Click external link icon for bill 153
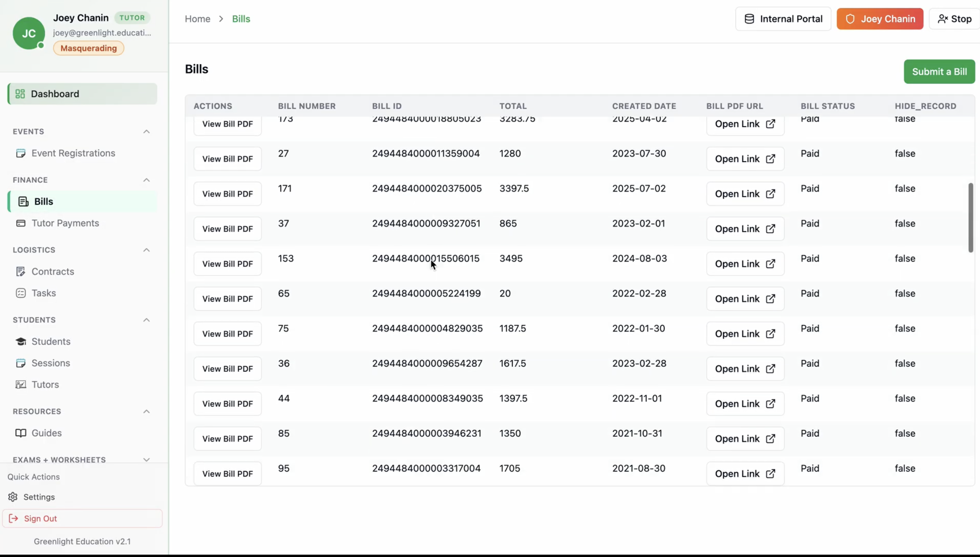 click(x=770, y=263)
